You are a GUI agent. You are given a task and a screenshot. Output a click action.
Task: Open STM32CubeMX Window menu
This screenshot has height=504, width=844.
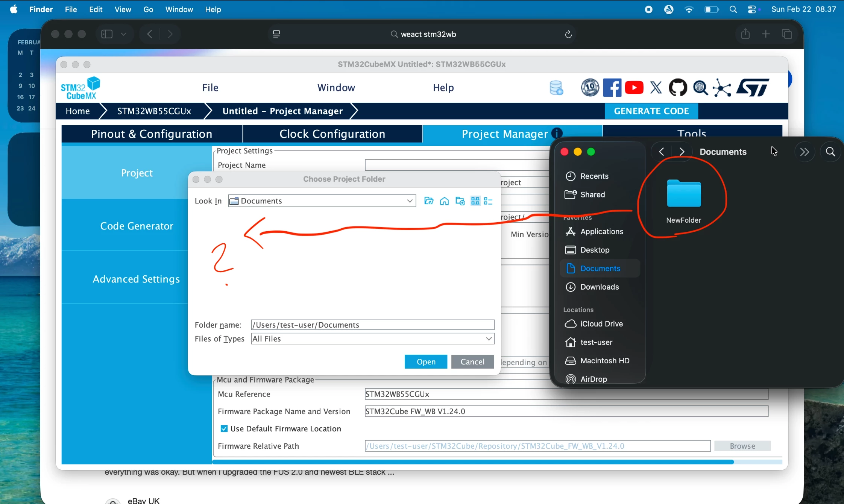(336, 88)
